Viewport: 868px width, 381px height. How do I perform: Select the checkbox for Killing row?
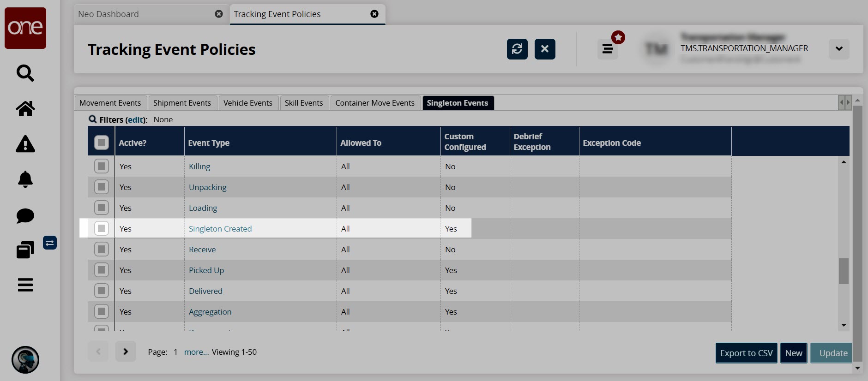point(102,166)
